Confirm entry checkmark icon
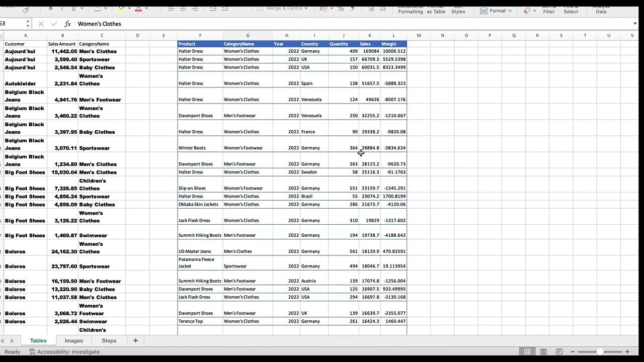The image size is (644, 362). pyautogui.click(x=54, y=24)
